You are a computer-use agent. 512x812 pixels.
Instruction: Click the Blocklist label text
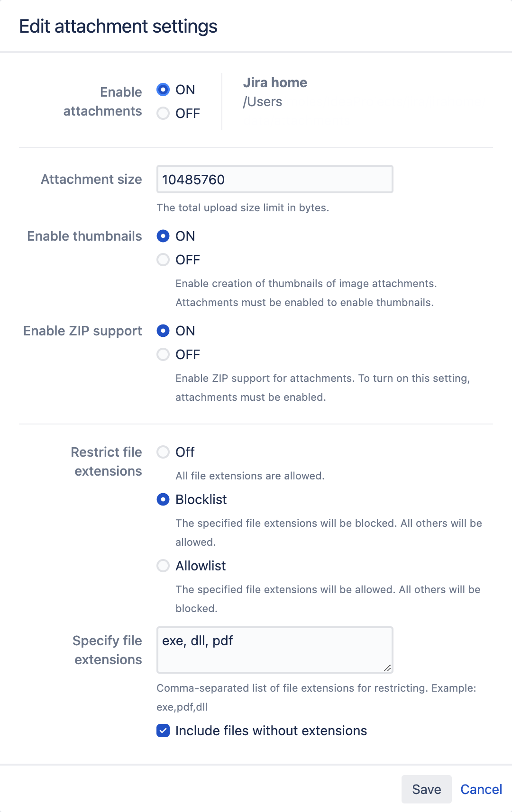point(201,499)
